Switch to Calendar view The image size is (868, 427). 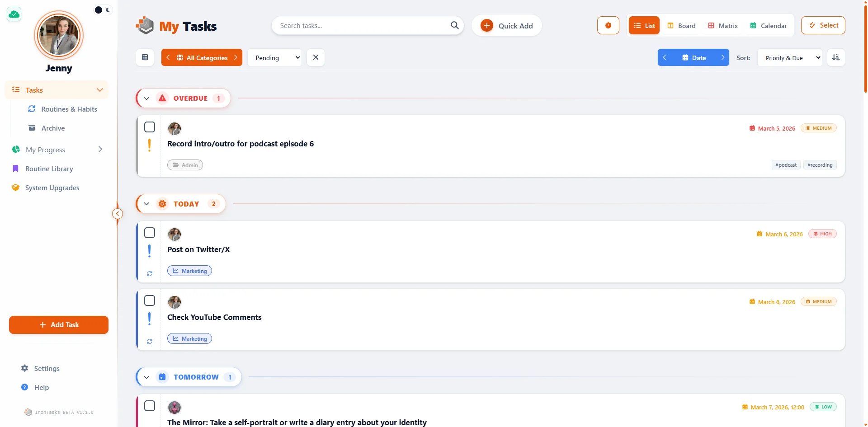pyautogui.click(x=769, y=26)
